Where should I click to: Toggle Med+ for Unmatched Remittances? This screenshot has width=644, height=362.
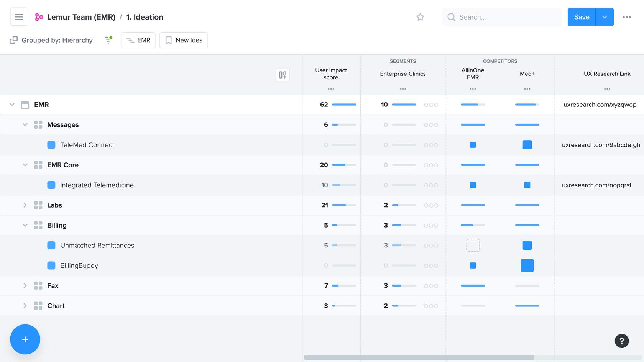[527, 246]
